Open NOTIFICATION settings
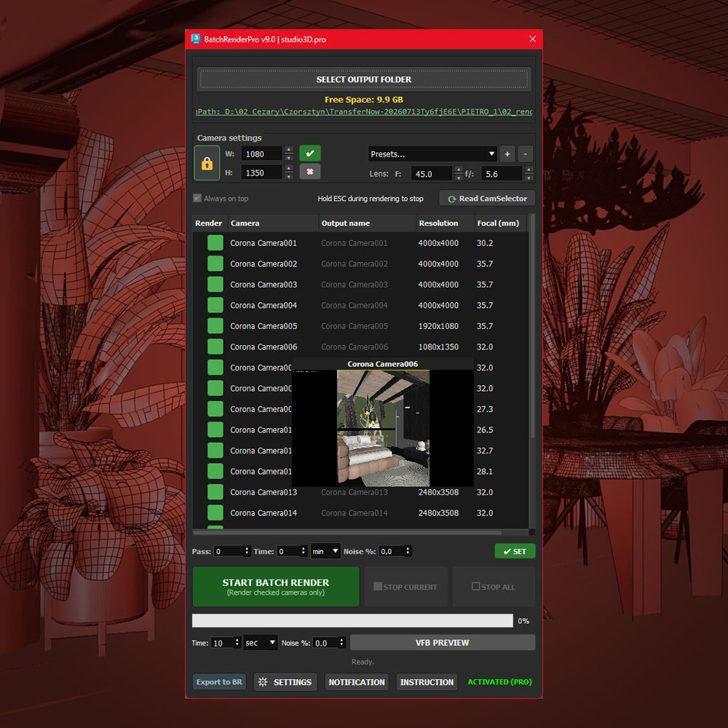The image size is (728, 728). click(x=357, y=681)
